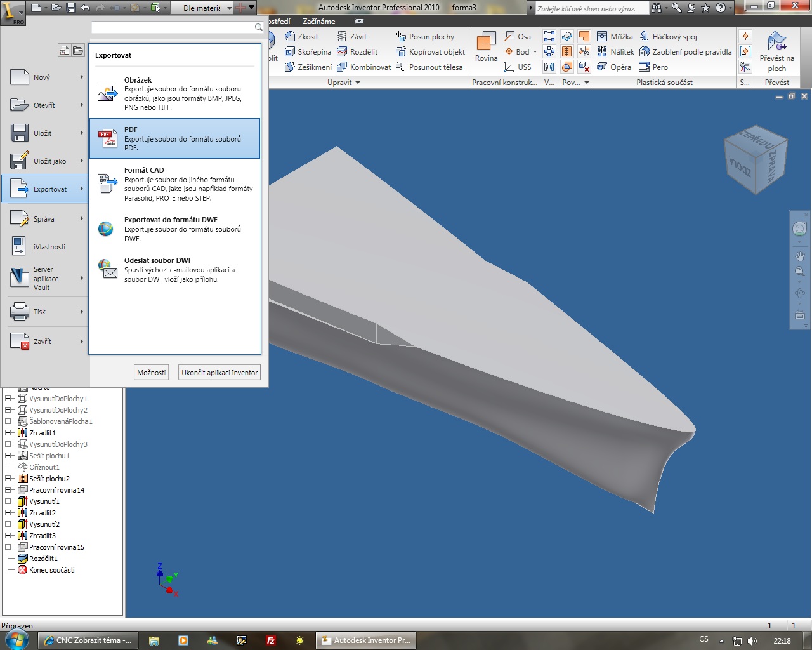Image resolution: width=812 pixels, height=650 pixels.
Task: Select the Zkosit chamfer tool
Action: pos(302,37)
